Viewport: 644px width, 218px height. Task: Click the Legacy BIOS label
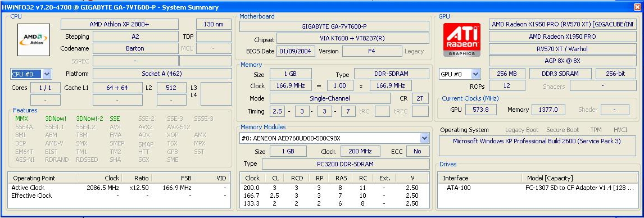click(414, 51)
